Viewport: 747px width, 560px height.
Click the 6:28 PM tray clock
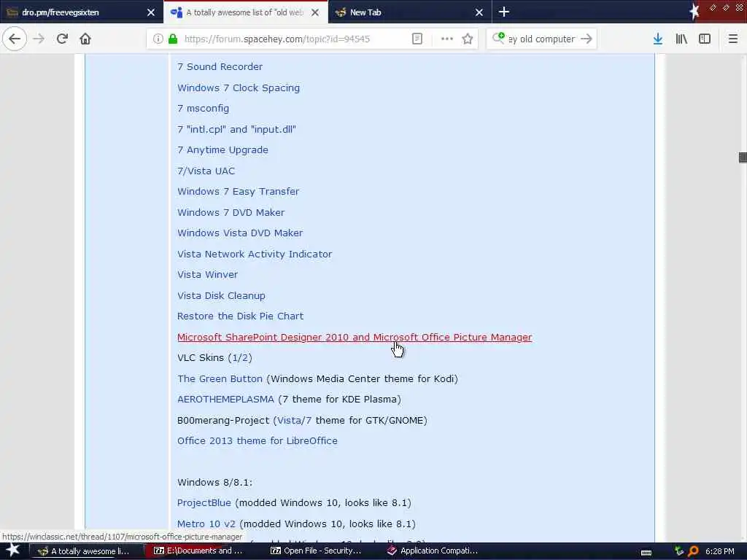coord(719,551)
